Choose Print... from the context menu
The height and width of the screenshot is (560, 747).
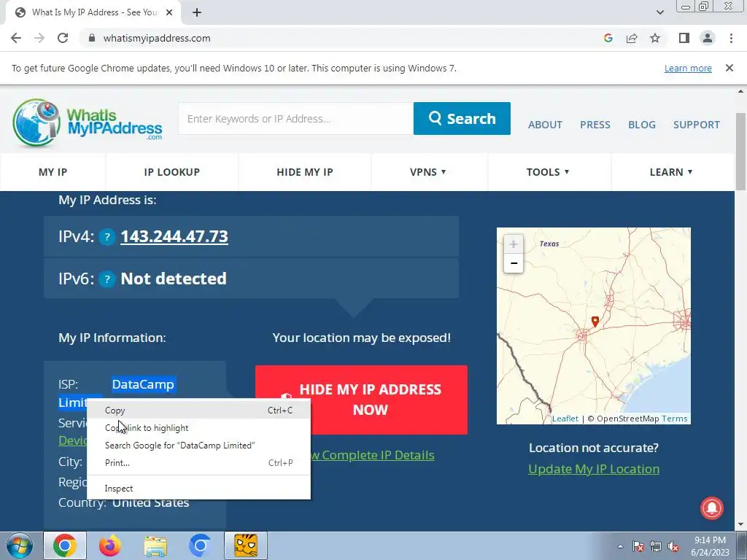[x=198, y=463]
